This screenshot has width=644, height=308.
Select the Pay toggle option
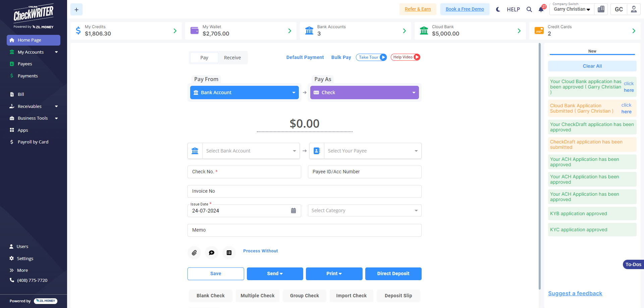pyautogui.click(x=204, y=58)
